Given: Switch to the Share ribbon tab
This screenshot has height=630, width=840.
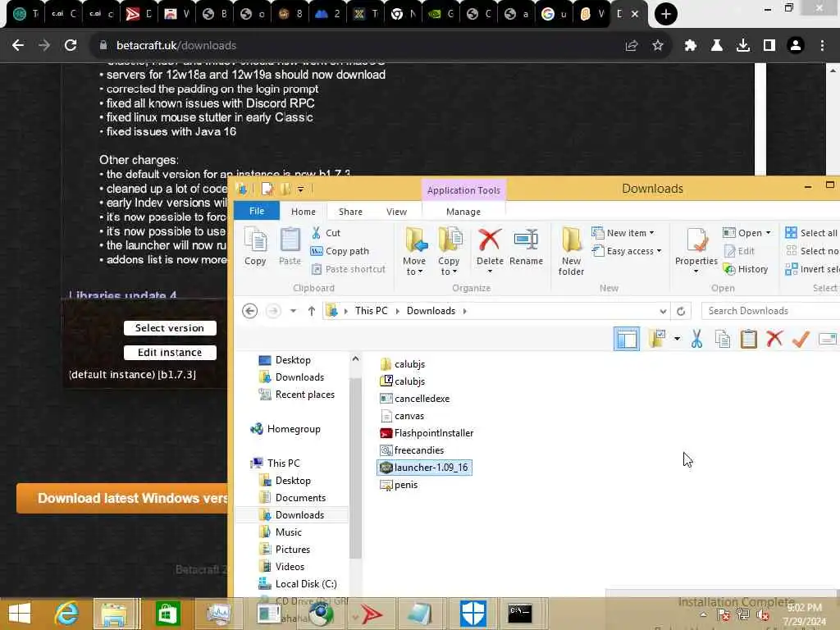Looking at the screenshot, I should point(350,212).
